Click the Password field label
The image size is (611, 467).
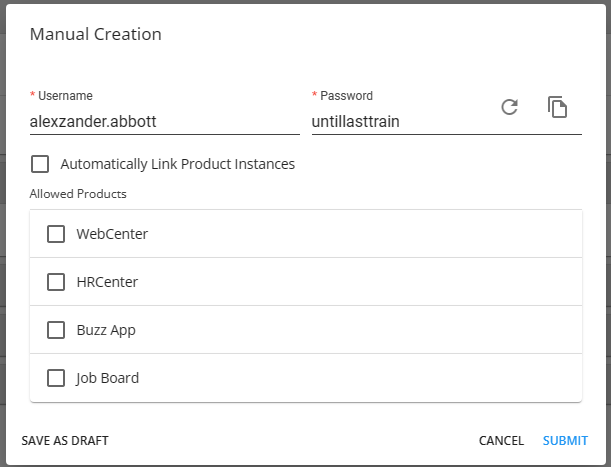[346, 96]
